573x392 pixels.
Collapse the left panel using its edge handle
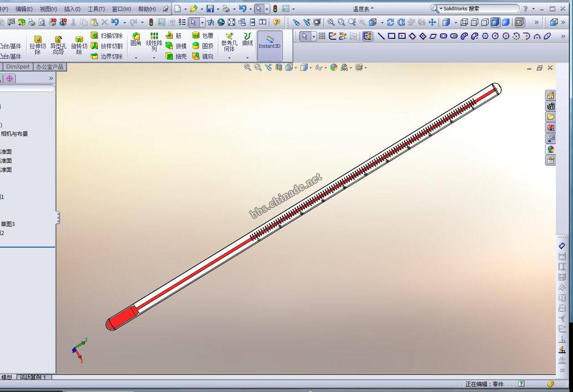(x=58, y=218)
